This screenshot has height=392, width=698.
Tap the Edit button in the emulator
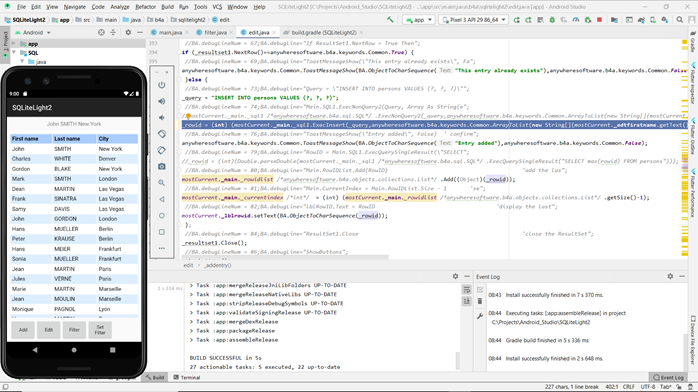tap(49, 330)
